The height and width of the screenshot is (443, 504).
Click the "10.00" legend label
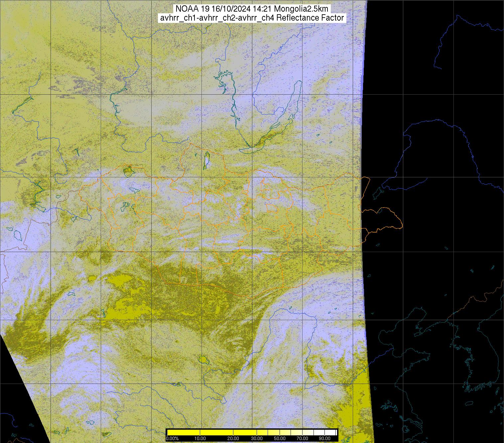click(200, 439)
